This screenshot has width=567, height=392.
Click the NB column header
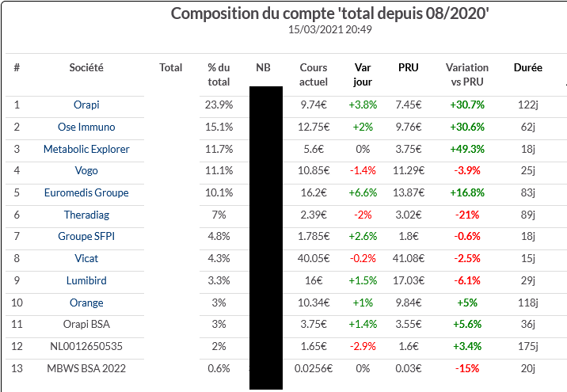[x=263, y=68]
